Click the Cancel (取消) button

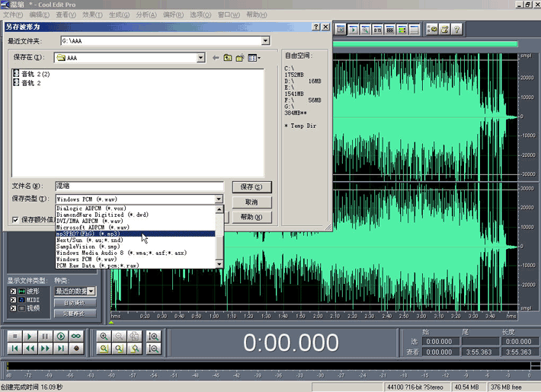(x=251, y=202)
